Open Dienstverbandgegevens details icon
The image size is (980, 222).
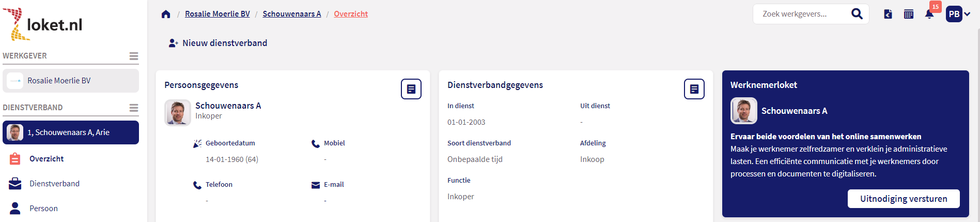[694, 89]
